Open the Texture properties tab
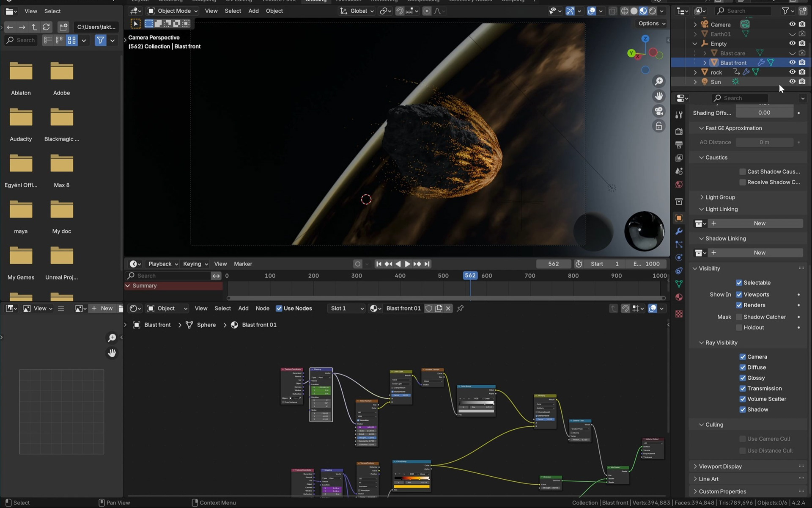Image resolution: width=812 pixels, height=508 pixels. (679, 314)
